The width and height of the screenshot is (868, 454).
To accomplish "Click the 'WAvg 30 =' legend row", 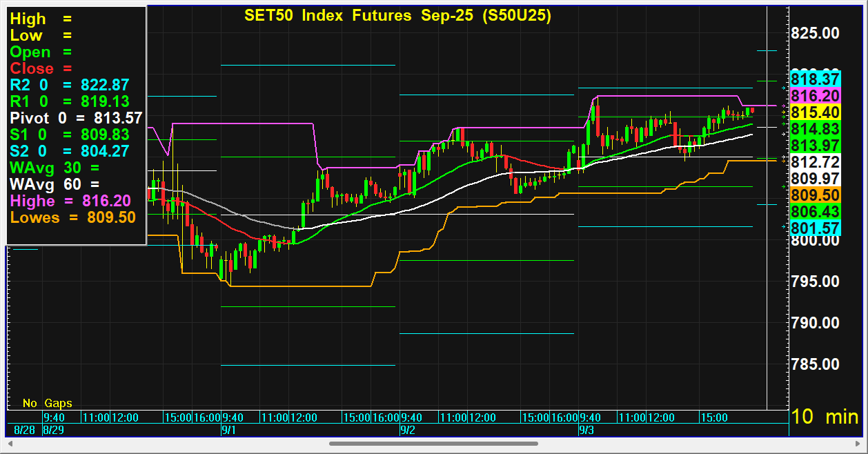I will coord(55,168).
